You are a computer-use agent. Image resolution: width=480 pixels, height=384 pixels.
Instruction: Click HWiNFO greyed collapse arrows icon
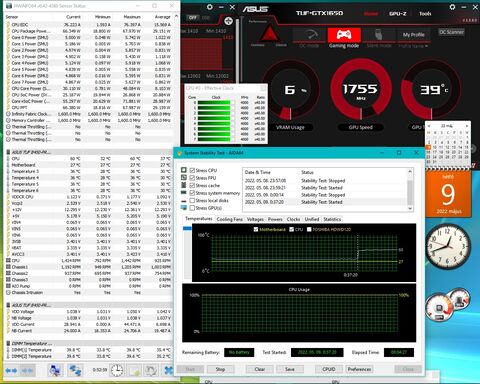[x=27, y=370]
